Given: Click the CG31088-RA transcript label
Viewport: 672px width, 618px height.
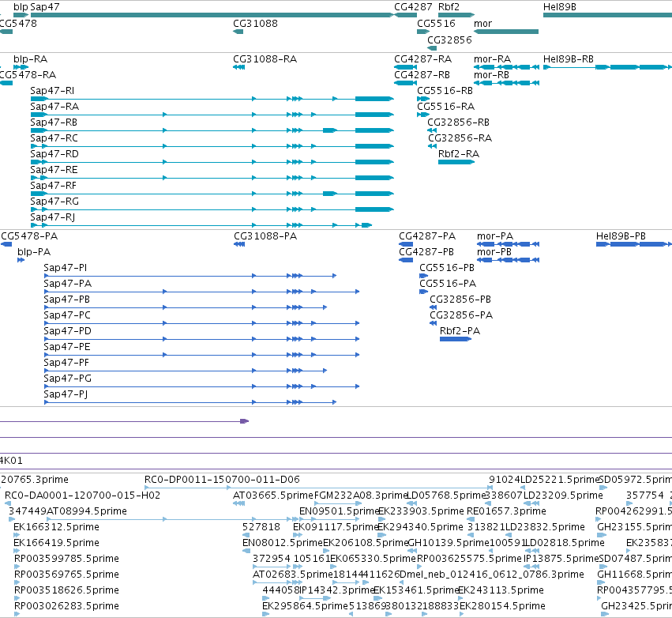Looking at the screenshot, I should point(265,59).
